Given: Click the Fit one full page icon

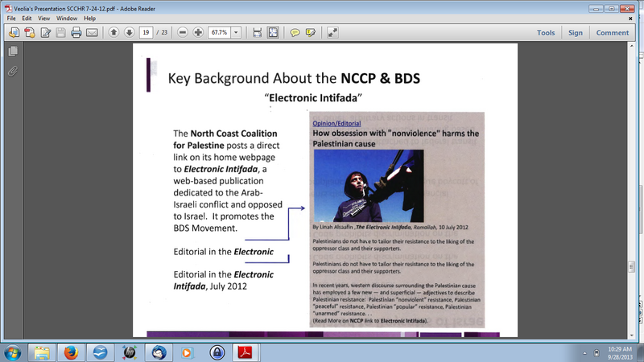Looking at the screenshot, I should click(x=273, y=32).
